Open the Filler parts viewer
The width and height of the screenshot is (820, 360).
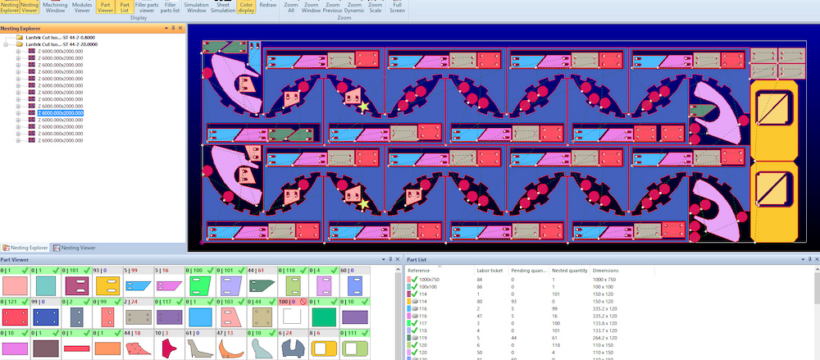point(146,7)
